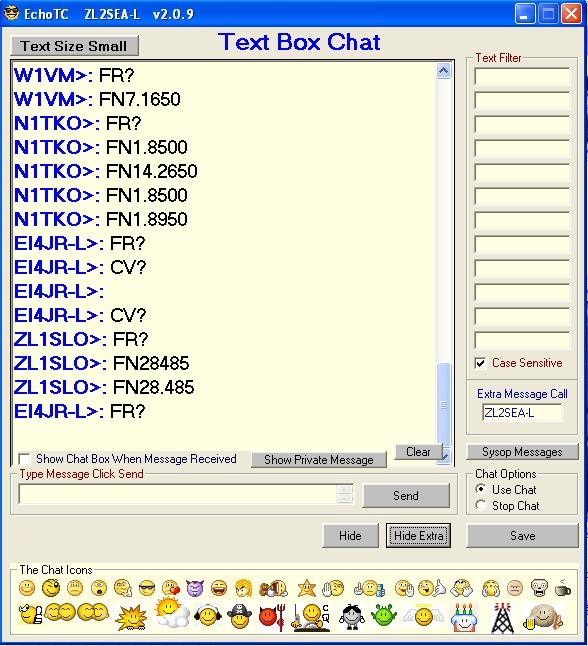Select the Stop Chat radio option
Image resolution: width=588 pixels, height=646 pixels.
pos(480,505)
